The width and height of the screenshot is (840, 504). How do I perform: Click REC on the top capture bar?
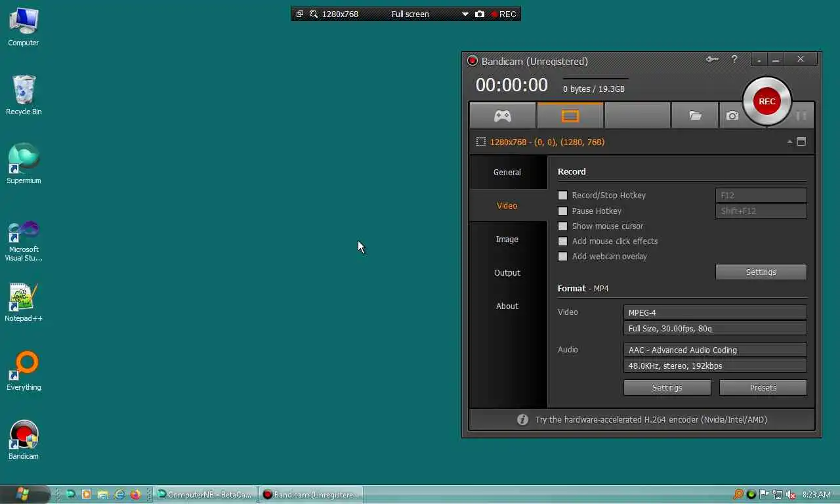click(x=504, y=14)
